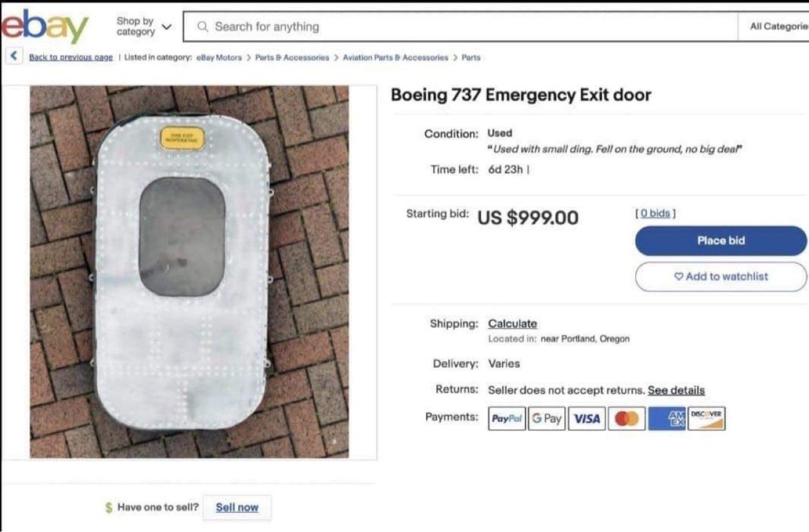The width and height of the screenshot is (809, 532).
Task: Go to Aviation Parts & Accessories breadcrumb
Action: coord(395,57)
